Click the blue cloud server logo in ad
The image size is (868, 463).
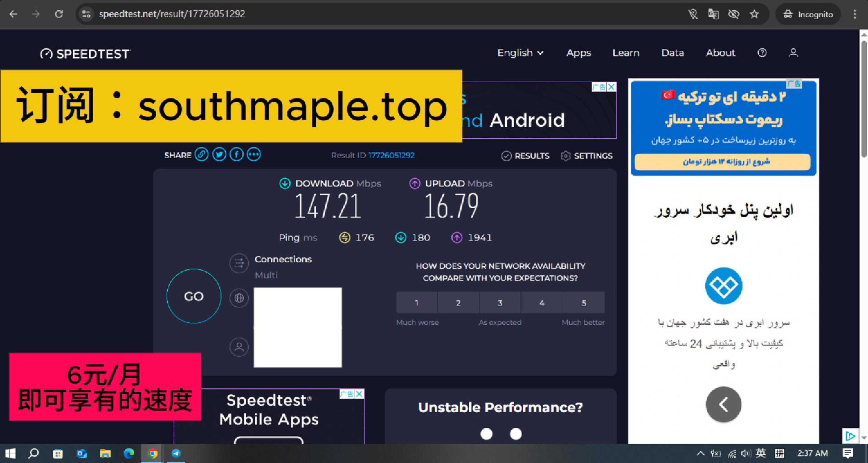pos(724,286)
